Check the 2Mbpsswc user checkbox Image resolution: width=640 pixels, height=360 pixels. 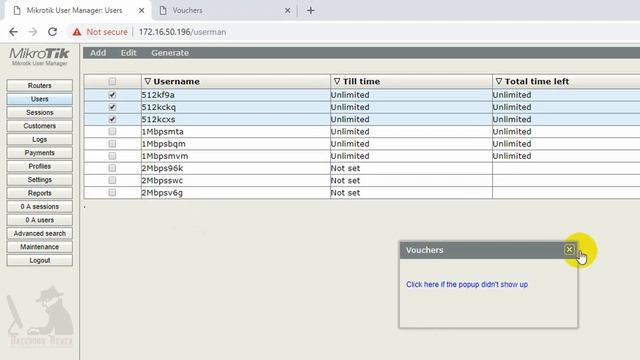(112, 180)
